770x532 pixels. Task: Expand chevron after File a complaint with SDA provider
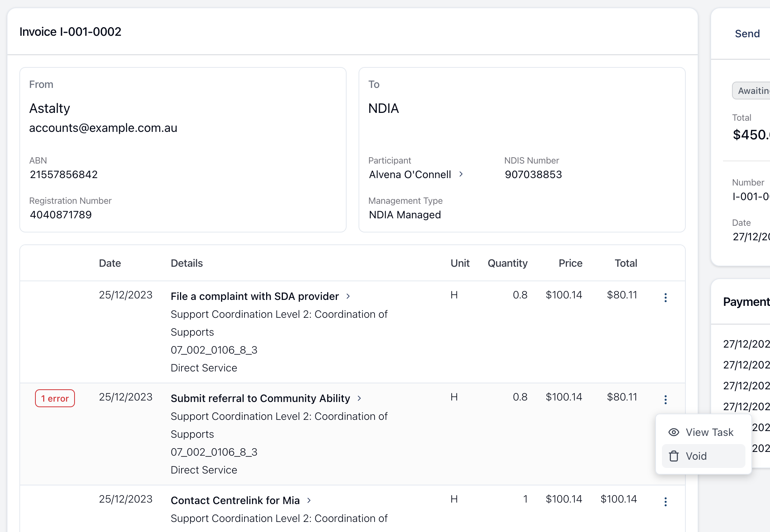click(x=348, y=296)
